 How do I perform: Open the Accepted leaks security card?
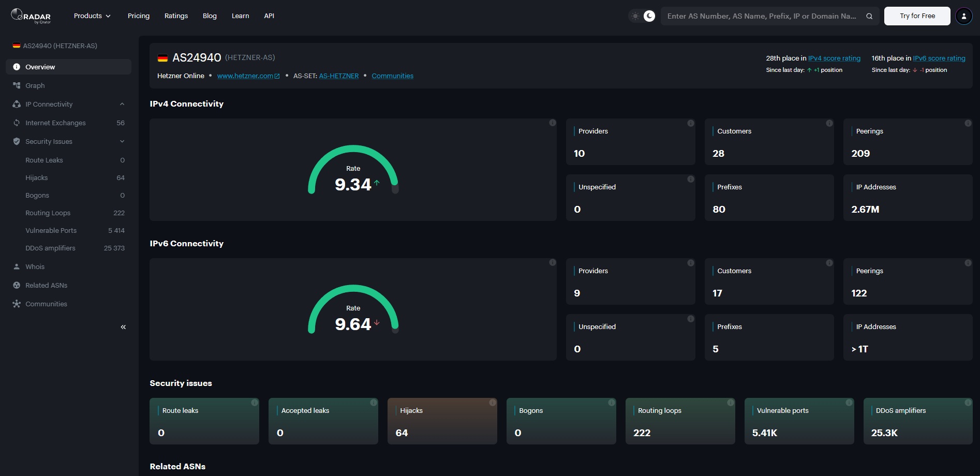pos(323,421)
